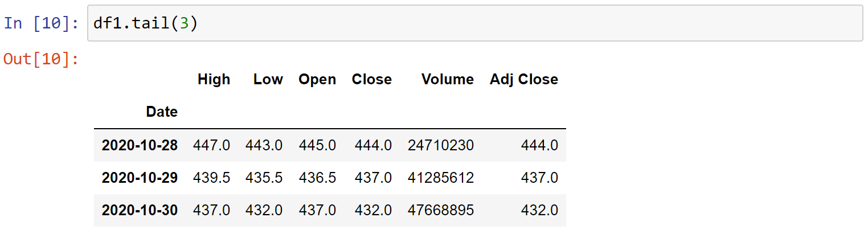Click the df1.tail(3) code input cell
This screenshot has height=238, width=868.
[475, 23]
